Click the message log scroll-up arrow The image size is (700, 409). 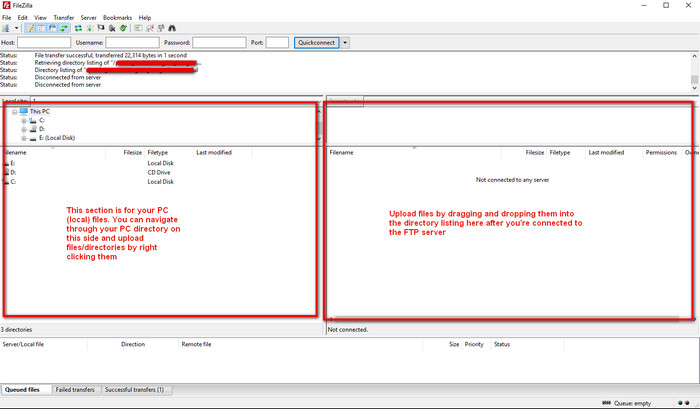click(694, 56)
